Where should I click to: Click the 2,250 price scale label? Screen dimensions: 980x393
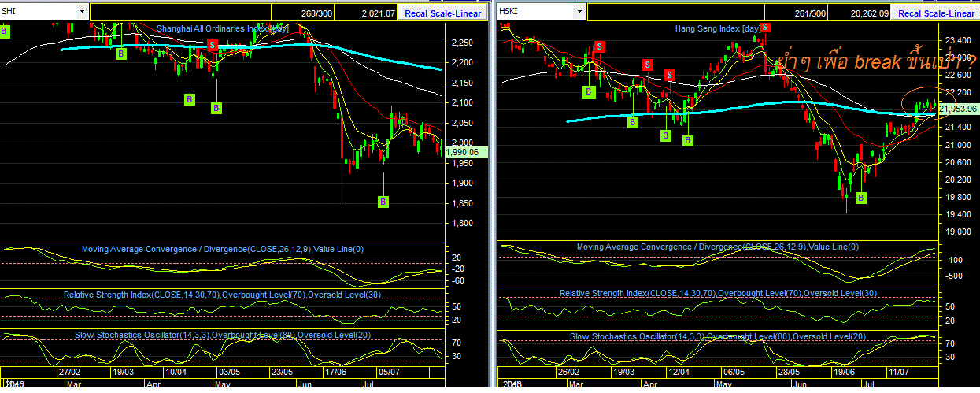click(x=461, y=43)
